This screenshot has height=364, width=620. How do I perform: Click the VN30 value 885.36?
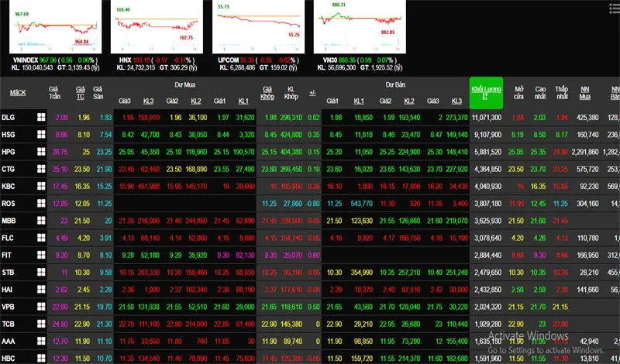(348, 60)
